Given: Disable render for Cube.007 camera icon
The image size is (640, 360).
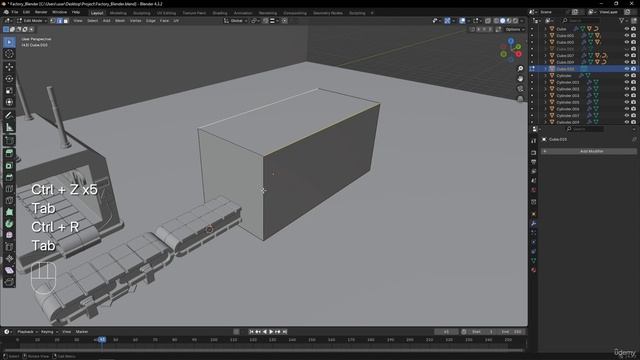Looking at the screenshot, I should [633, 56].
